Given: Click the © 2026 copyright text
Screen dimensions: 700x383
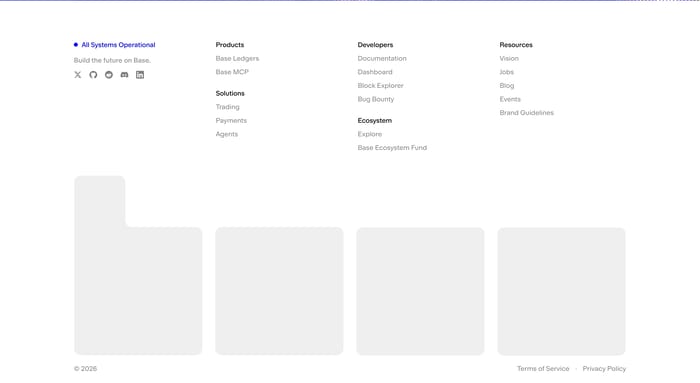Looking at the screenshot, I should pyautogui.click(x=85, y=369).
